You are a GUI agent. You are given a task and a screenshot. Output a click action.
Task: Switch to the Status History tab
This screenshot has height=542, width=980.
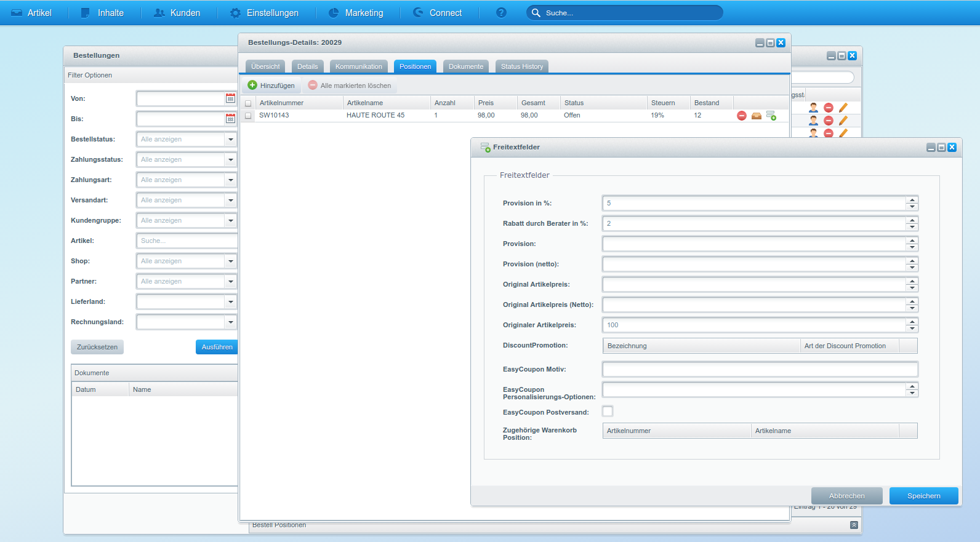[522, 66]
